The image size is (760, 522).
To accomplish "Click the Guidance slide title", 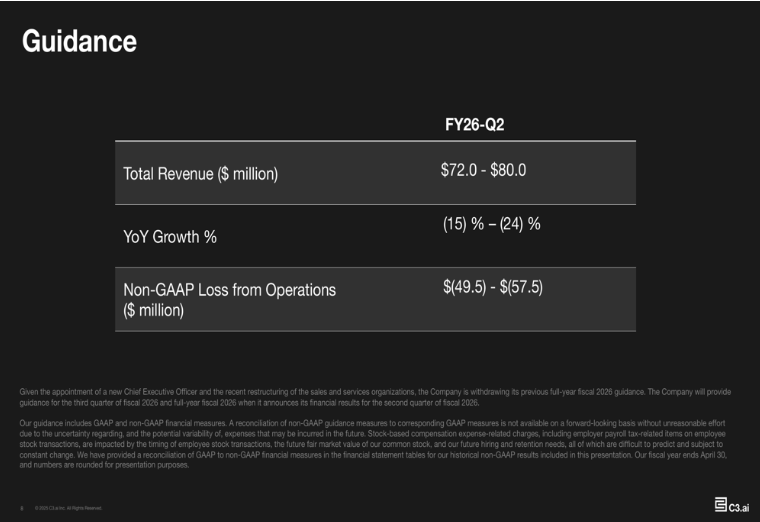I will click(x=79, y=41).
